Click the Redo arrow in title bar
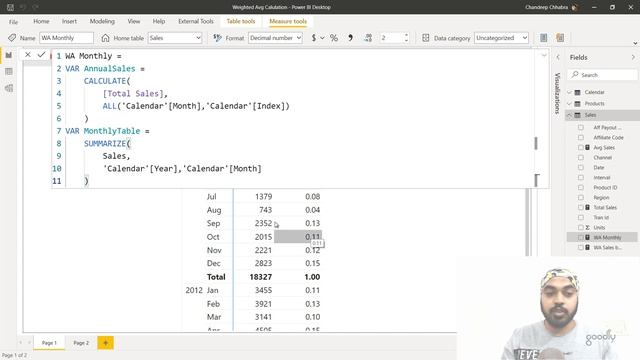 36,7
